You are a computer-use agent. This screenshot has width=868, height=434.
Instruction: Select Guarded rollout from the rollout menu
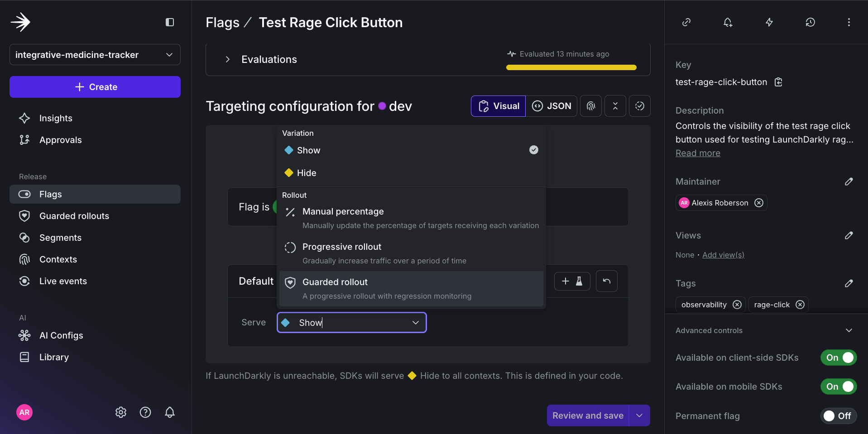(x=410, y=288)
